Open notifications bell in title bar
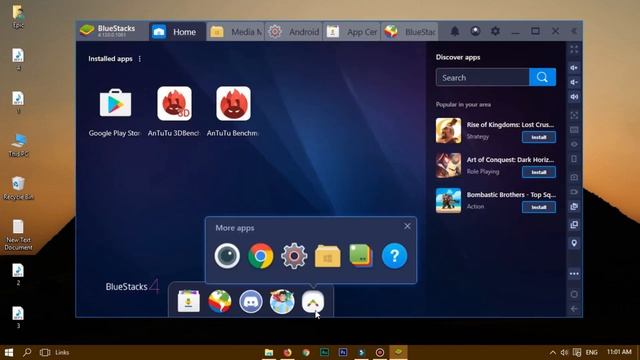Screen dimensions: 640x360 [455, 31]
